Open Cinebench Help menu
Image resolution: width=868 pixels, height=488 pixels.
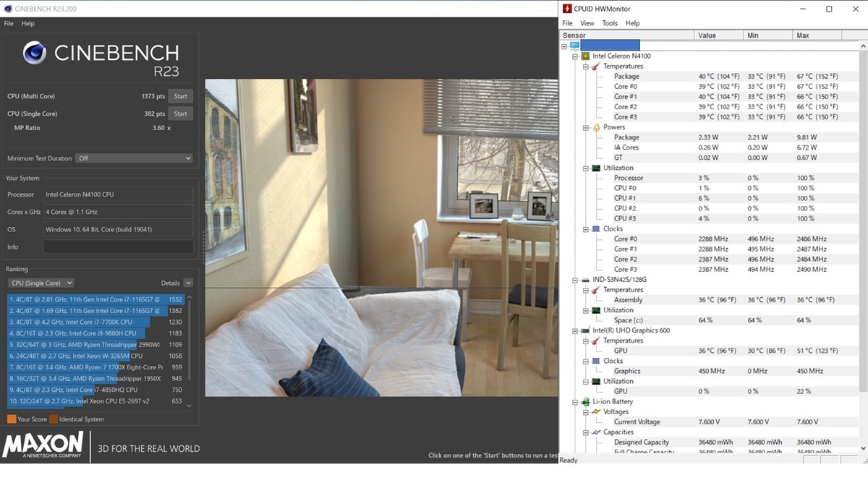coord(28,24)
